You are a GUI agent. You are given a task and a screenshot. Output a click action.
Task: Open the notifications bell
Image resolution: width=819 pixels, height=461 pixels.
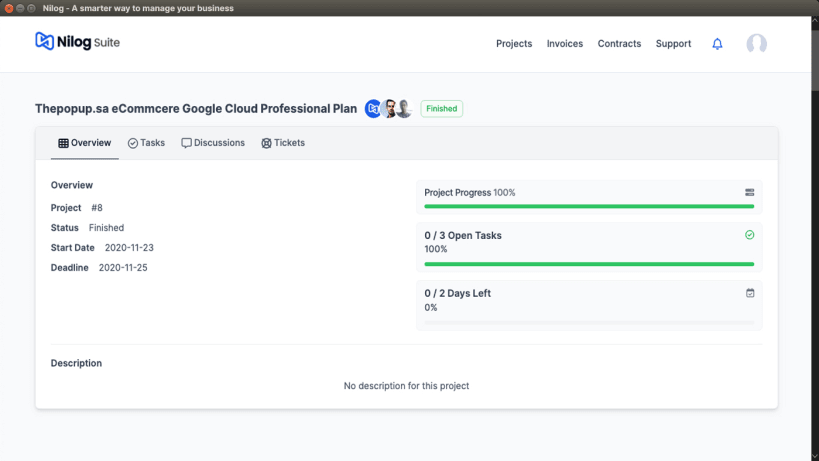click(x=717, y=44)
